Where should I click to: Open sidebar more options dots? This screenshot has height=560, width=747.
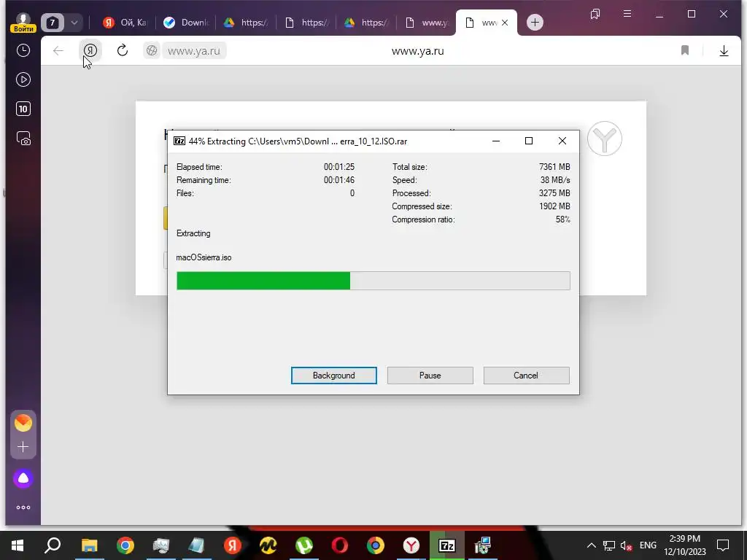click(23, 507)
